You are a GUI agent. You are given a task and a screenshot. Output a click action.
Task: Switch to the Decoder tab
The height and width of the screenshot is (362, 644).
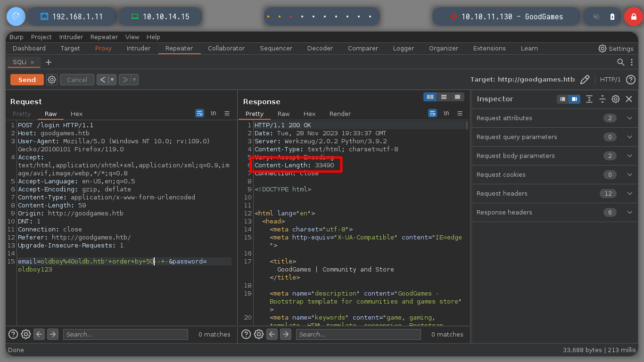coord(320,48)
